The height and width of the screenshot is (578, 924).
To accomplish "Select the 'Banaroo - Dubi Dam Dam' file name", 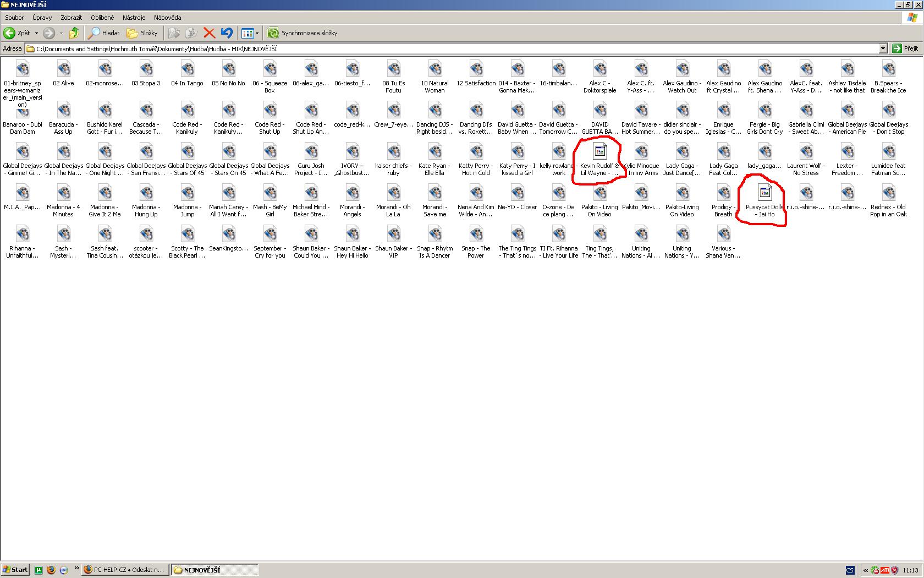I will (23, 128).
